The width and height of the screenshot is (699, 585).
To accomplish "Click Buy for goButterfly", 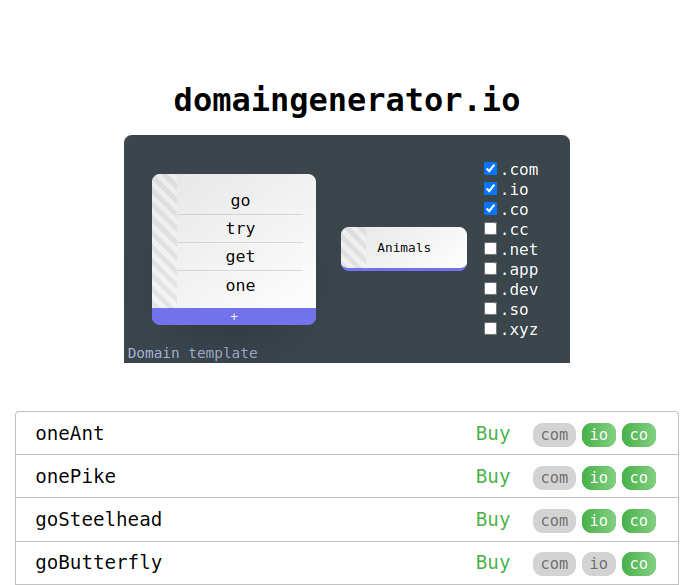I will pyautogui.click(x=493, y=563).
